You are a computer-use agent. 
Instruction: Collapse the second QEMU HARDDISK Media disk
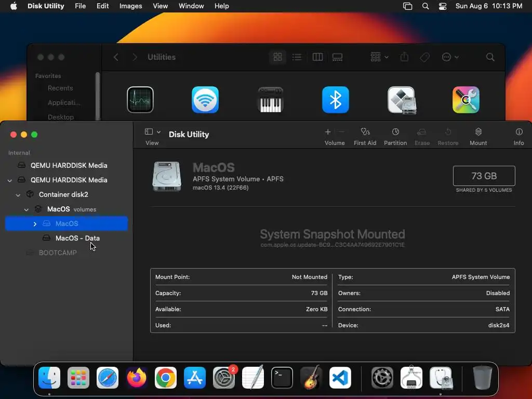click(x=10, y=180)
